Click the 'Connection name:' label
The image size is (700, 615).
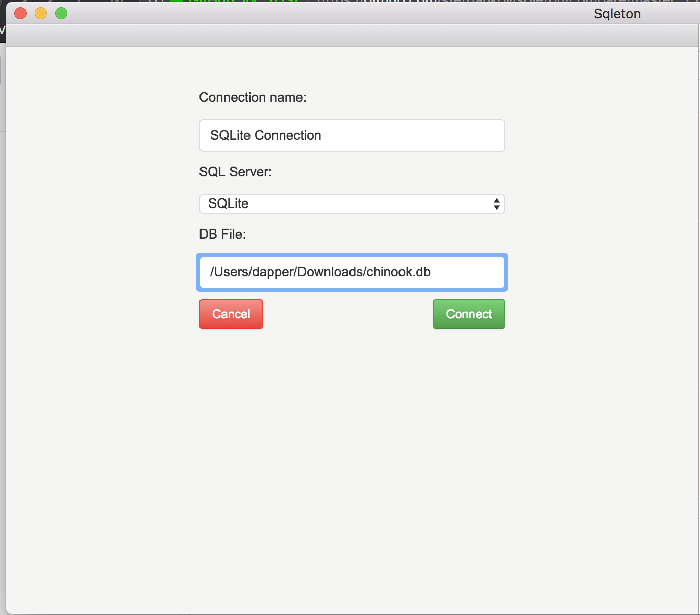tap(253, 97)
